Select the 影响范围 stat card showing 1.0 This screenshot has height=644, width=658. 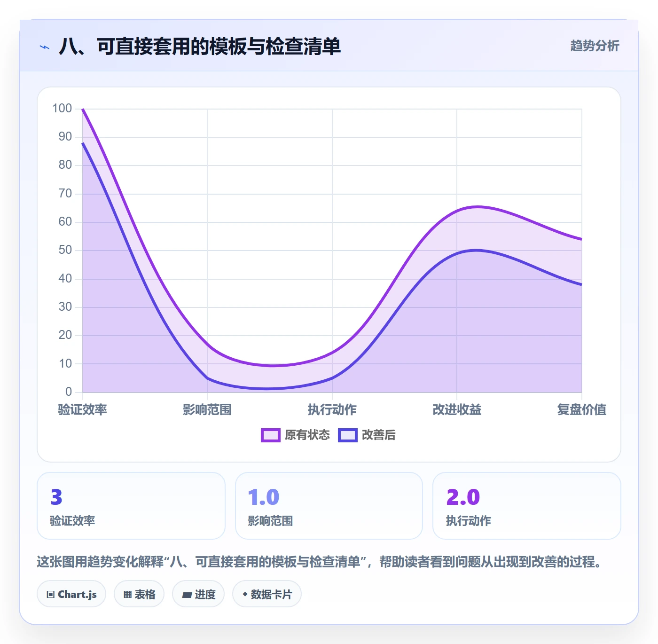point(329,506)
